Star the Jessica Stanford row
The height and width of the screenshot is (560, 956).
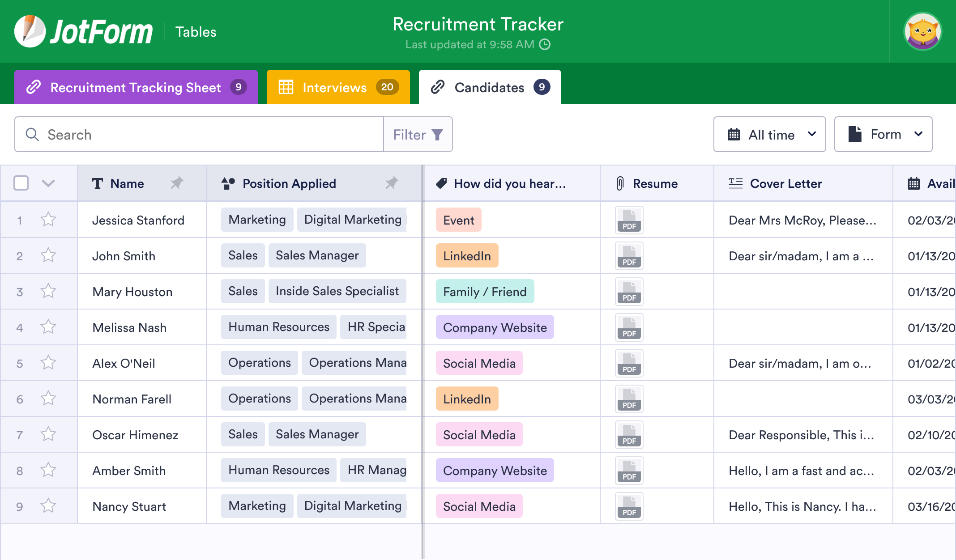(x=48, y=220)
